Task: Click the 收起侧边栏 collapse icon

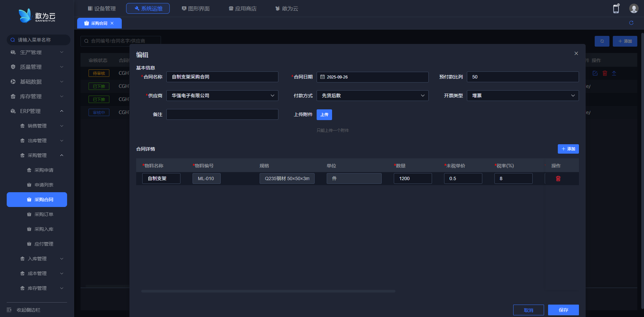Action: tap(9, 310)
